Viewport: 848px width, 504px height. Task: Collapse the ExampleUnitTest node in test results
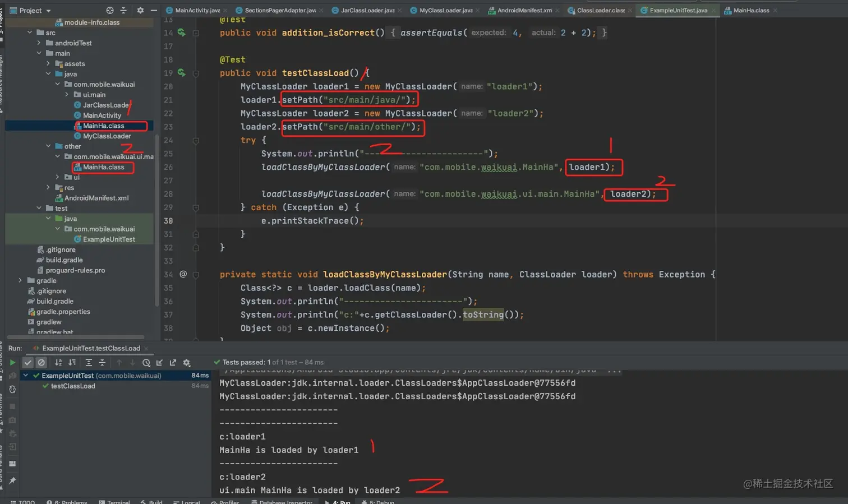[25, 375]
